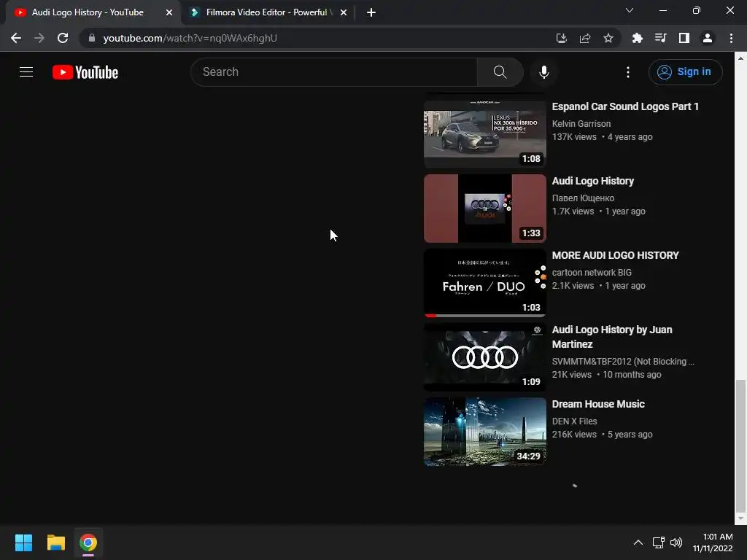Image resolution: width=747 pixels, height=560 pixels.
Task: Close the Filmora Video Editor tab
Action: pos(344,12)
